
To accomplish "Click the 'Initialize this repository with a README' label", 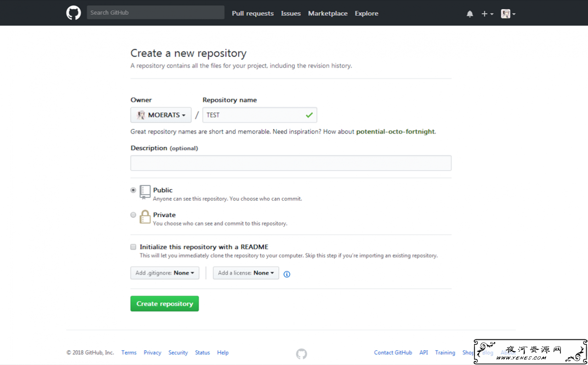I will (x=204, y=247).
